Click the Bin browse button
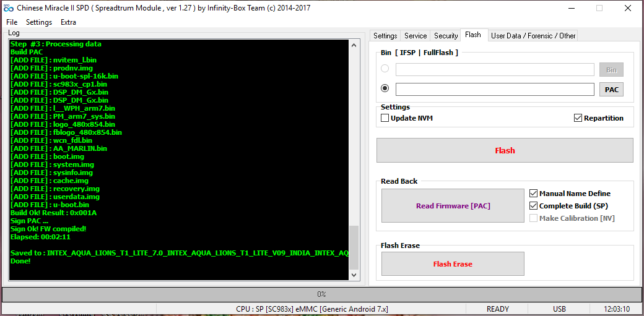The width and height of the screenshot is (644, 316). (x=611, y=70)
